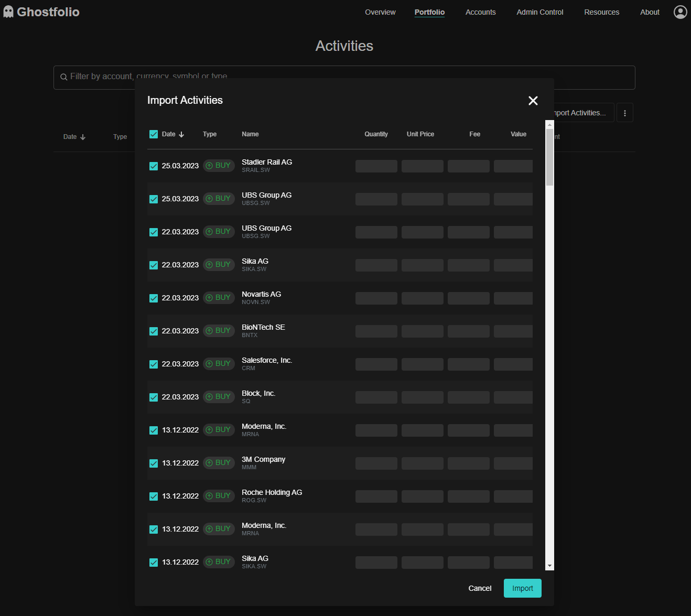Uncheck the select-all checkbox in header

point(154,134)
